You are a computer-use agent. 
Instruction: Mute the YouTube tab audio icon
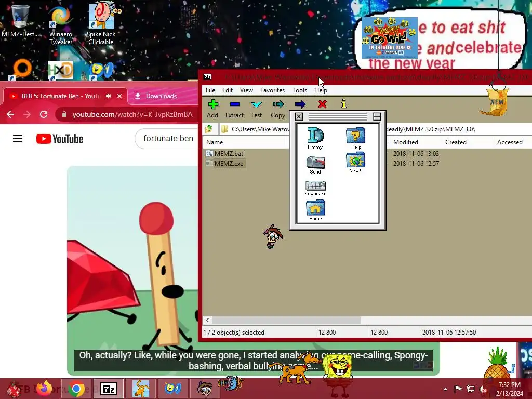pyautogui.click(x=108, y=96)
